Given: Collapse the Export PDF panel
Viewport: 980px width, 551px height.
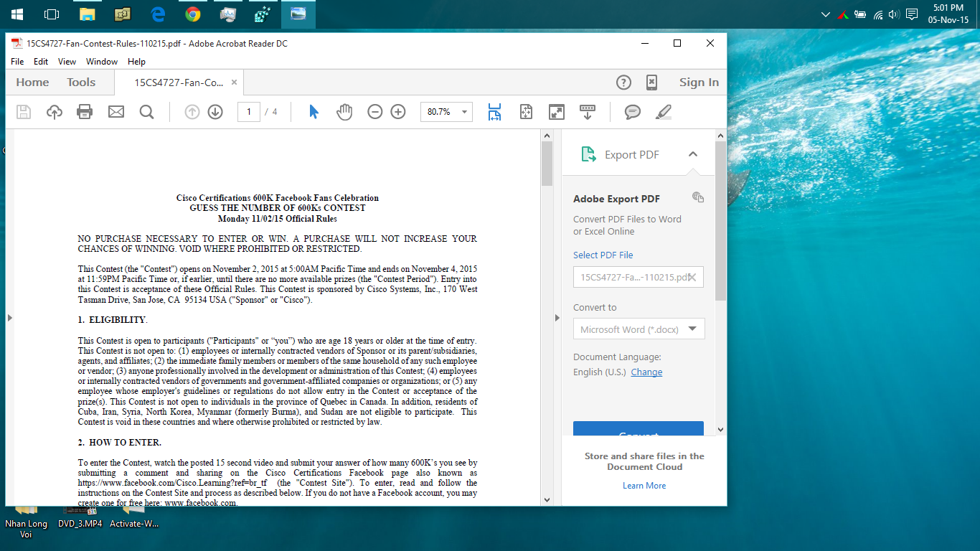Looking at the screenshot, I should 692,154.
